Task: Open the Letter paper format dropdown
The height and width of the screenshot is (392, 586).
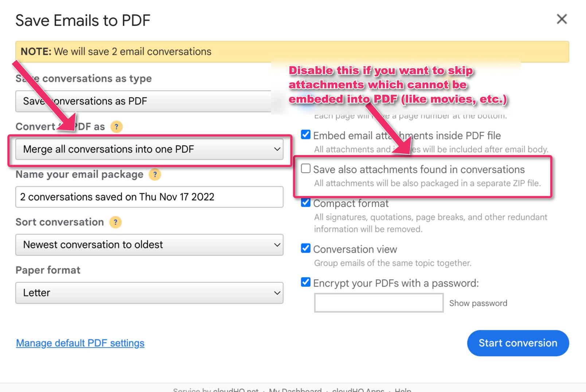Action: [149, 293]
